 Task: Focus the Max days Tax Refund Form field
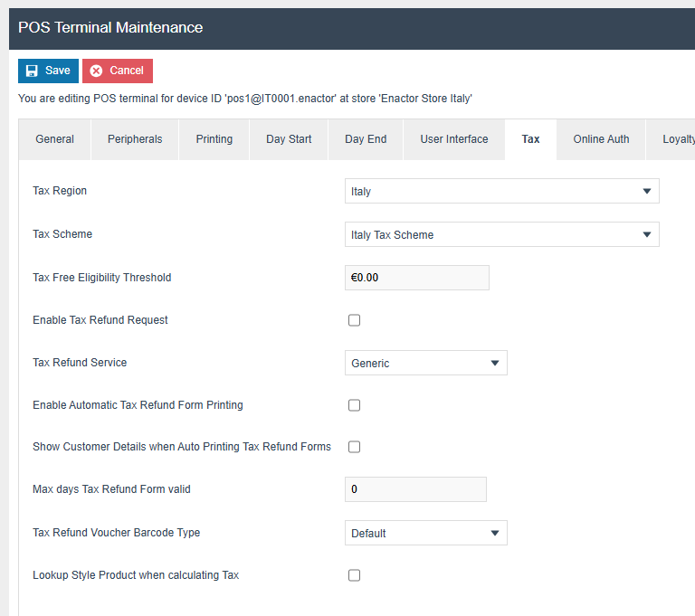pos(416,489)
